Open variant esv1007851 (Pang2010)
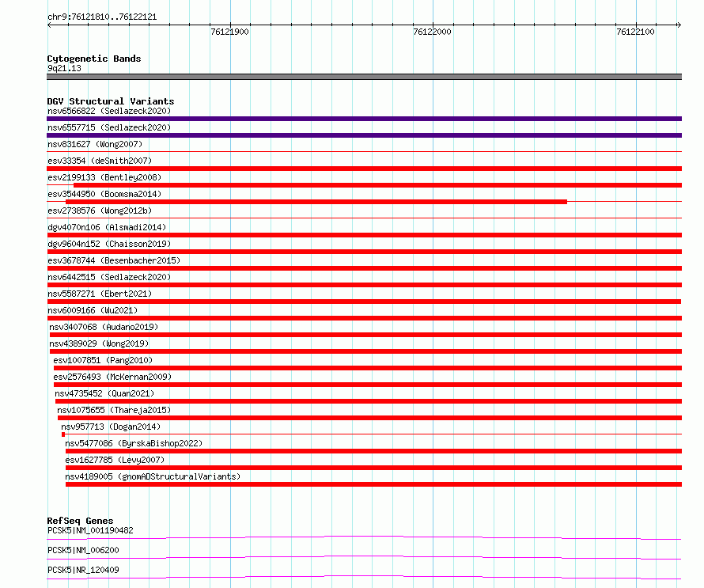Image resolution: width=704 pixels, height=588 pixels. pyautogui.click(x=103, y=360)
